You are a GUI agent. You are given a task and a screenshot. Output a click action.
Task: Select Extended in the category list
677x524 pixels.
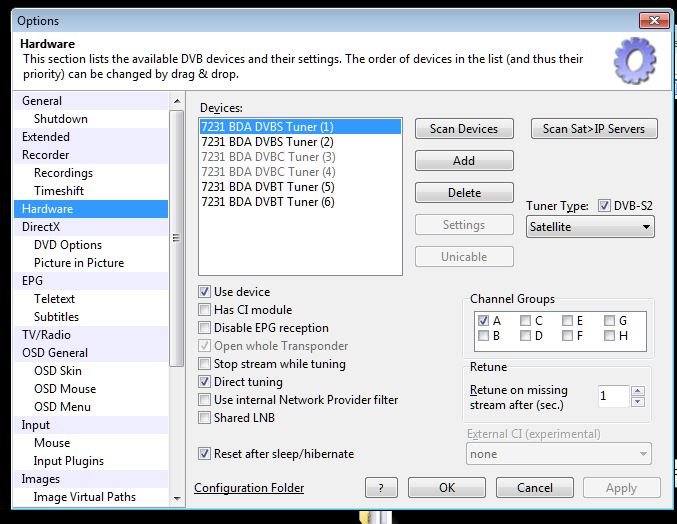pyautogui.click(x=91, y=137)
